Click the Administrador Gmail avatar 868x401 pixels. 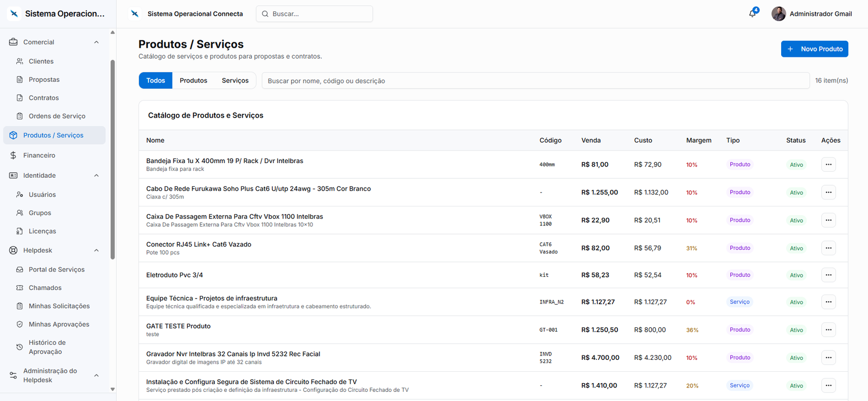click(x=778, y=14)
